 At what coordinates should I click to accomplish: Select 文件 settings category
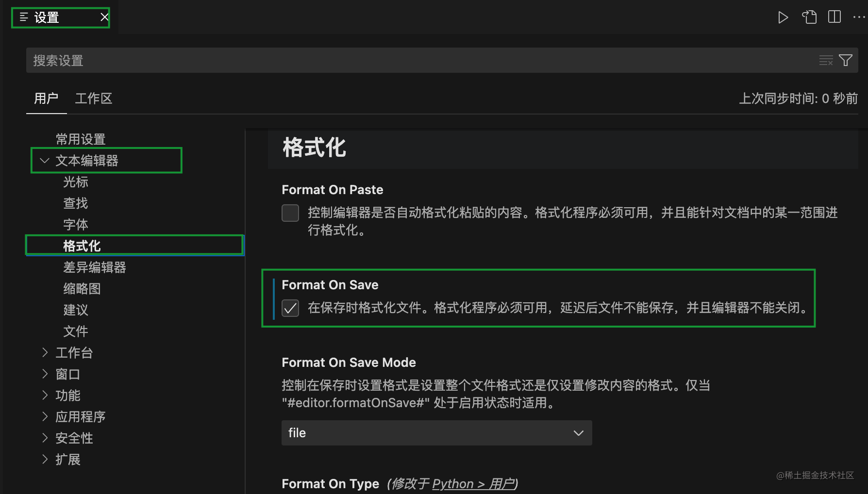(76, 331)
